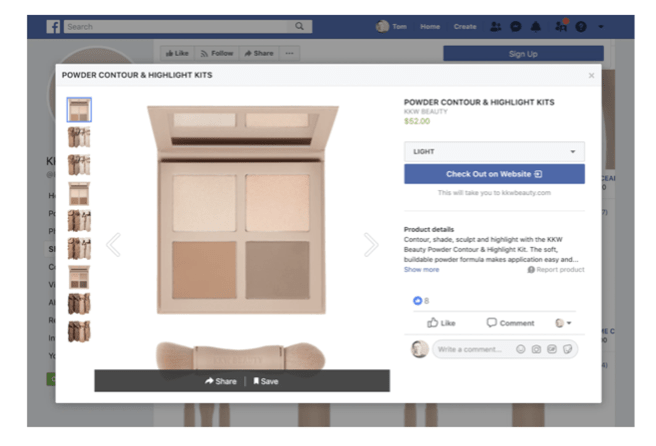Show next product image arrow

pyautogui.click(x=371, y=244)
